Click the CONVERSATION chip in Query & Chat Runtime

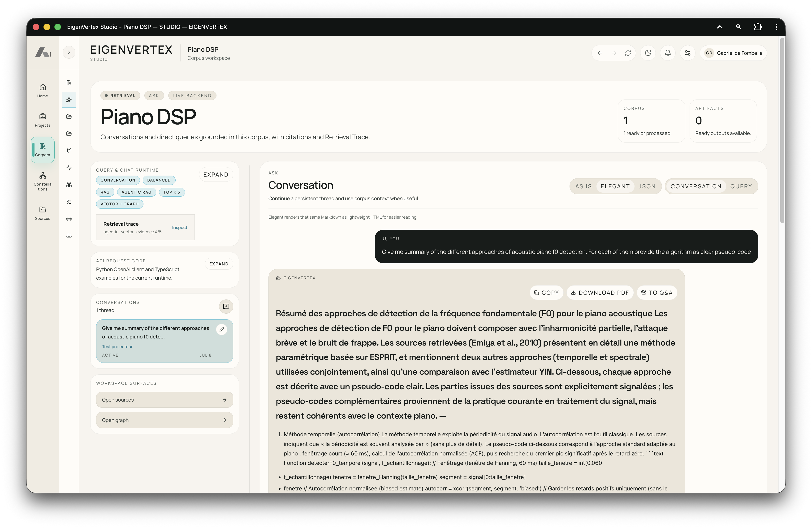[118, 180]
